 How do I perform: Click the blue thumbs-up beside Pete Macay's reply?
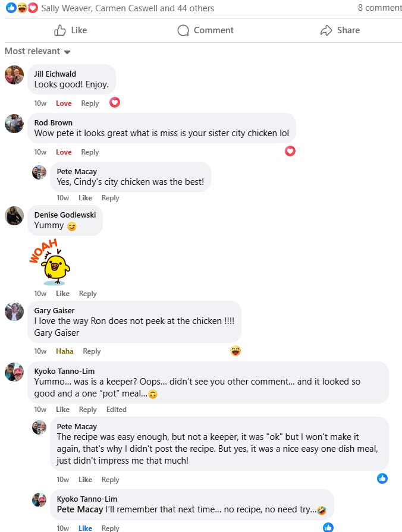pos(382,478)
